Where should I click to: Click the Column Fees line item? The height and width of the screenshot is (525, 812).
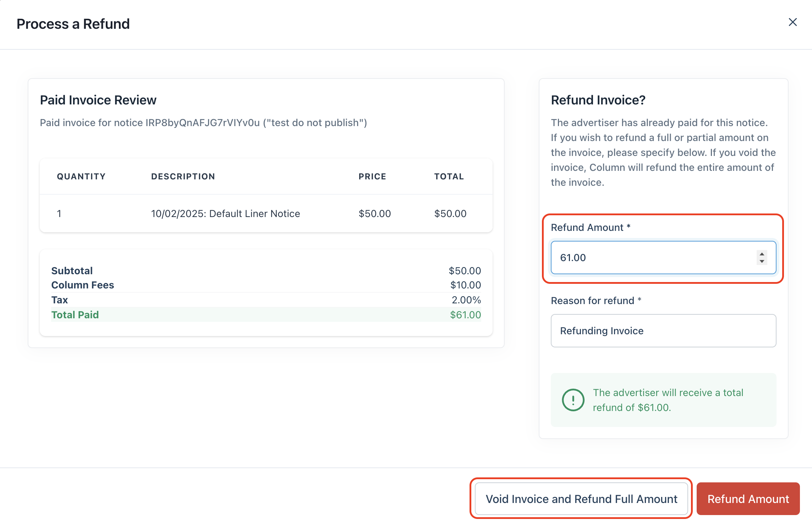[x=83, y=285]
